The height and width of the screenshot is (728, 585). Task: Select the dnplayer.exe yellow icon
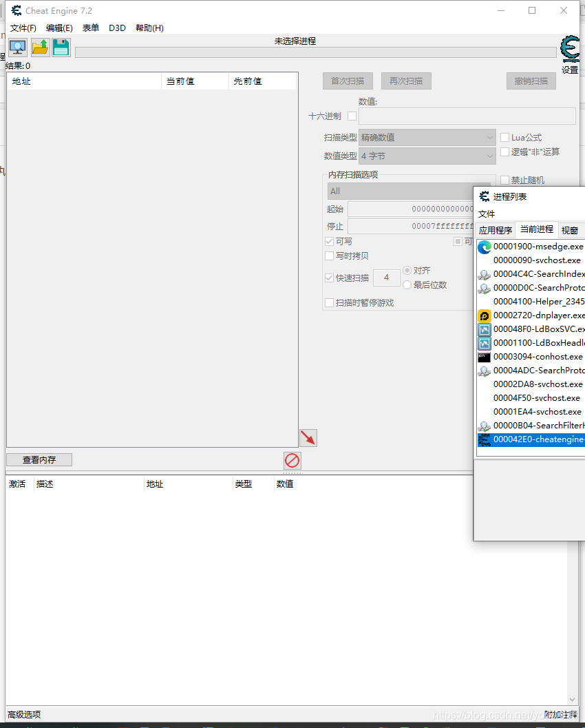pos(485,315)
